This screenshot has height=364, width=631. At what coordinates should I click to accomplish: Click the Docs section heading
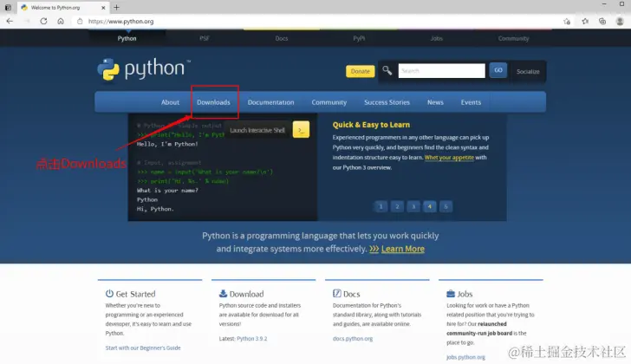(352, 294)
